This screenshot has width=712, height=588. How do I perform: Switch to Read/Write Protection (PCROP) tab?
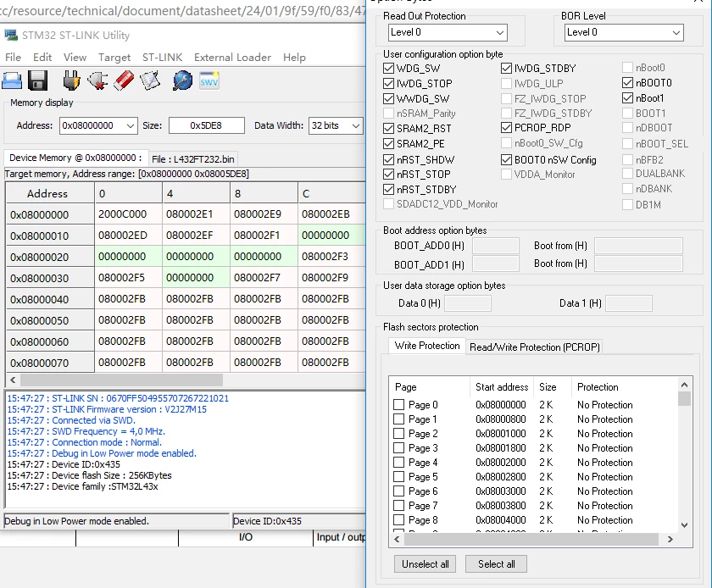point(535,347)
